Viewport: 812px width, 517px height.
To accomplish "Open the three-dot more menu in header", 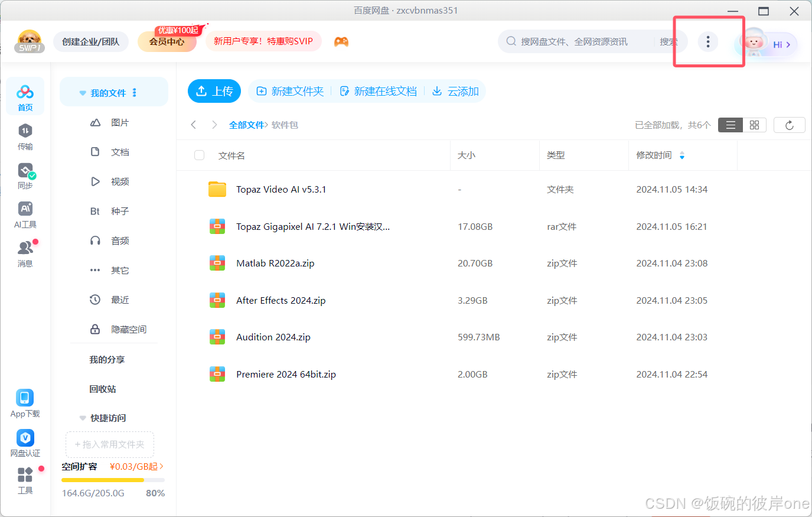I will pyautogui.click(x=708, y=41).
